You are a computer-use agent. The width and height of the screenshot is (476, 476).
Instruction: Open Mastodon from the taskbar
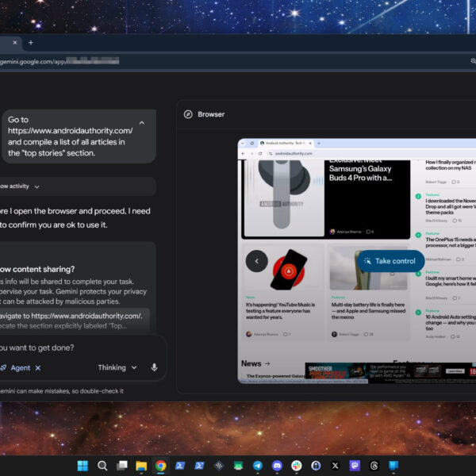(x=355, y=466)
